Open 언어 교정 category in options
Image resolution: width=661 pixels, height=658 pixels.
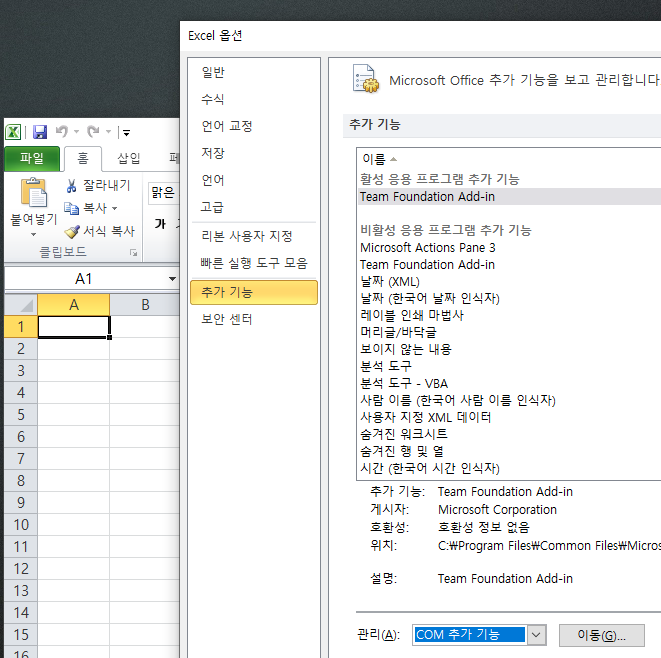click(254, 126)
